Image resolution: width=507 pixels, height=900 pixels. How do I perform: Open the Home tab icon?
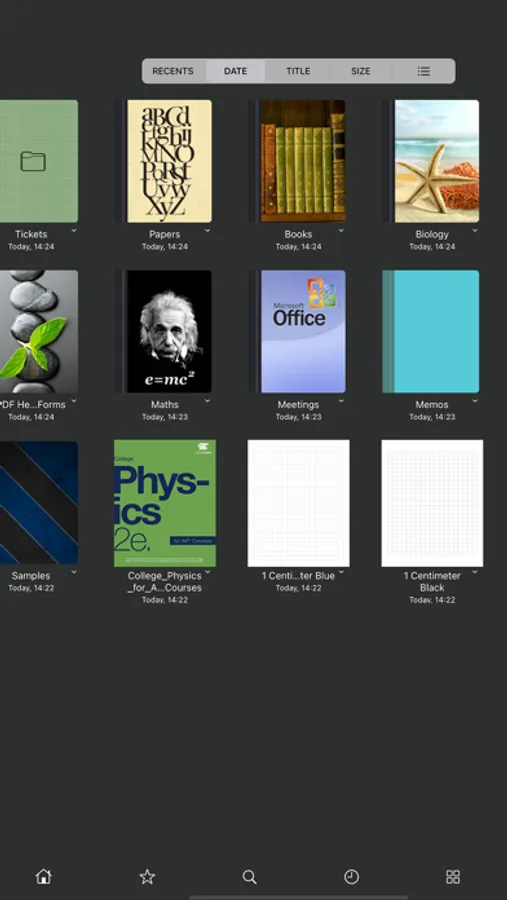coord(44,876)
